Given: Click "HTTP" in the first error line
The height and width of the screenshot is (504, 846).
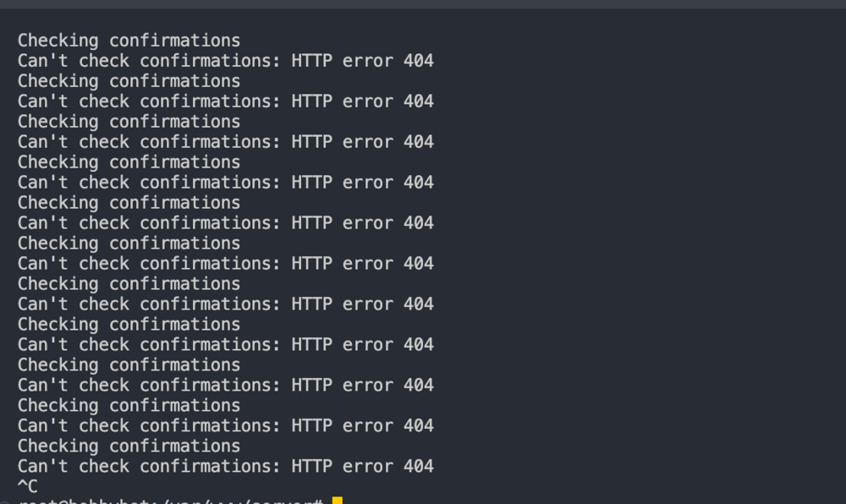Looking at the screenshot, I should pyautogui.click(x=311, y=61).
